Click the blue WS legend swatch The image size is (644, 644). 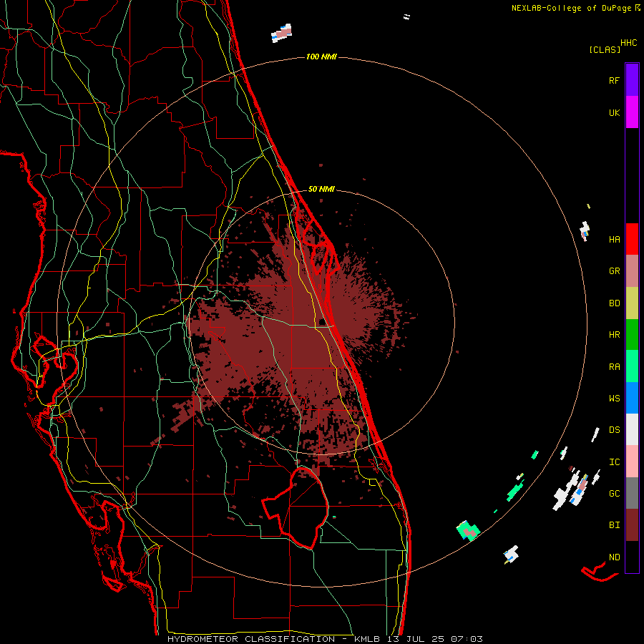[632, 398]
